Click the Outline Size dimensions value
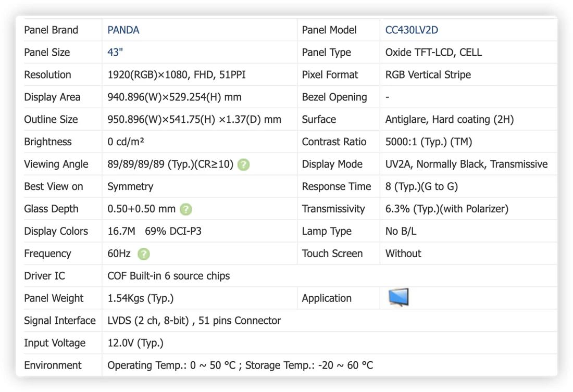The height and width of the screenshot is (392, 573). [194, 119]
